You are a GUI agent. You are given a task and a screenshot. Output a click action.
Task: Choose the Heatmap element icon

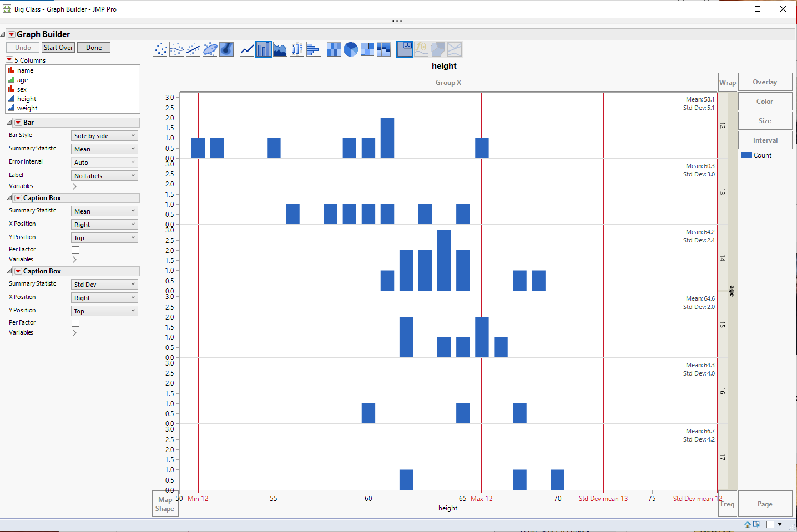(x=334, y=49)
